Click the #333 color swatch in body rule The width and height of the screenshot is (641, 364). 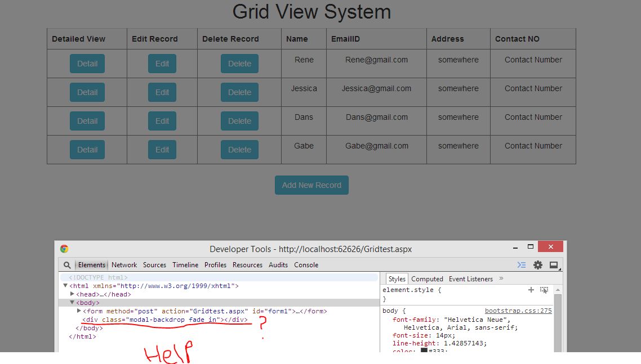[424, 350]
